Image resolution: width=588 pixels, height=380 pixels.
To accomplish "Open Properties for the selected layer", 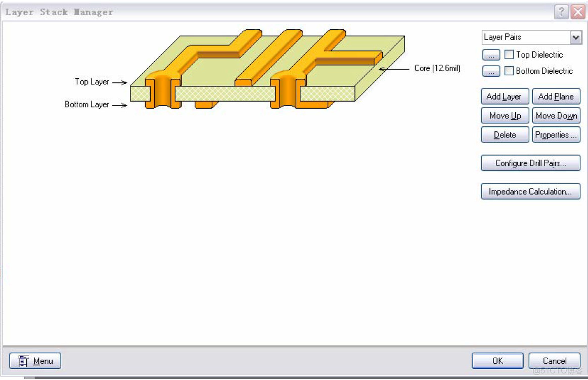I will click(556, 134).
